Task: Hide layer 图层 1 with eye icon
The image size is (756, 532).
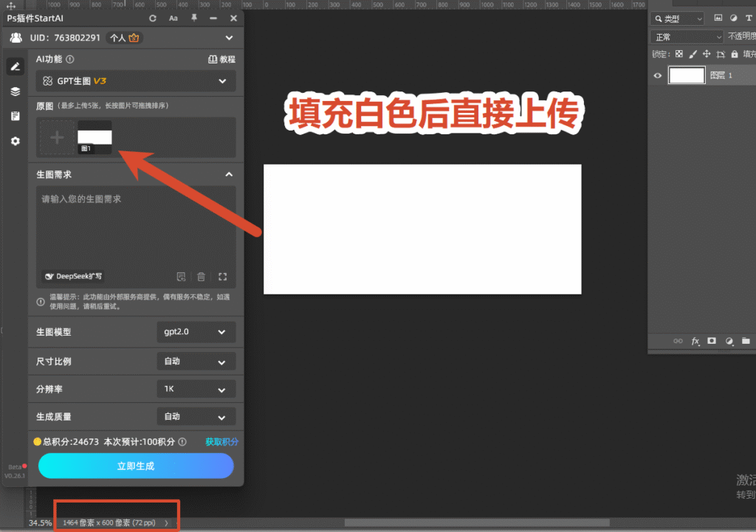Action: click(x=658, y=76)
